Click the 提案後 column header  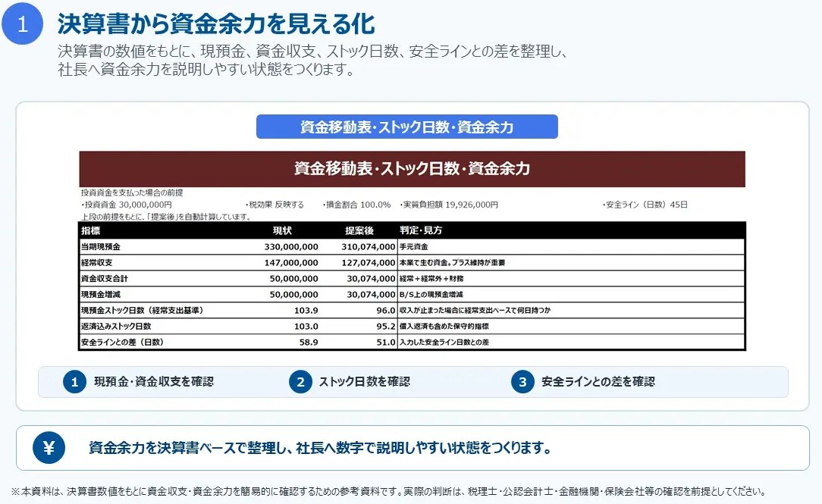(x=359, y=230)
